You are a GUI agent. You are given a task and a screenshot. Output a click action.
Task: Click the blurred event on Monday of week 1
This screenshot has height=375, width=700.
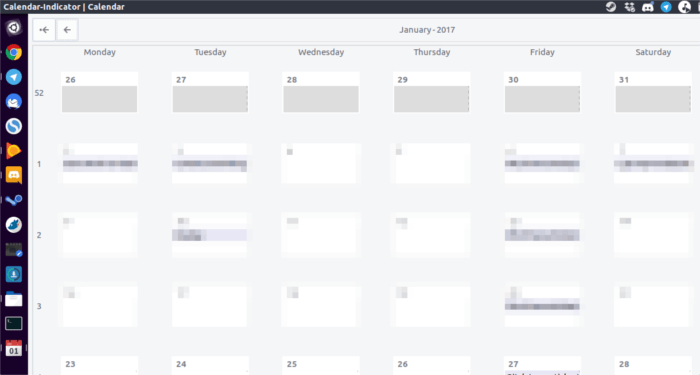(100, 164)
